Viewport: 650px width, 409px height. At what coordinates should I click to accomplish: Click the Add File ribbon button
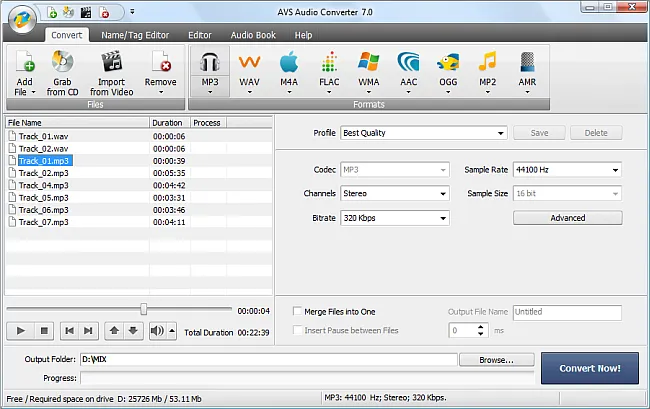tap(25, 73)
